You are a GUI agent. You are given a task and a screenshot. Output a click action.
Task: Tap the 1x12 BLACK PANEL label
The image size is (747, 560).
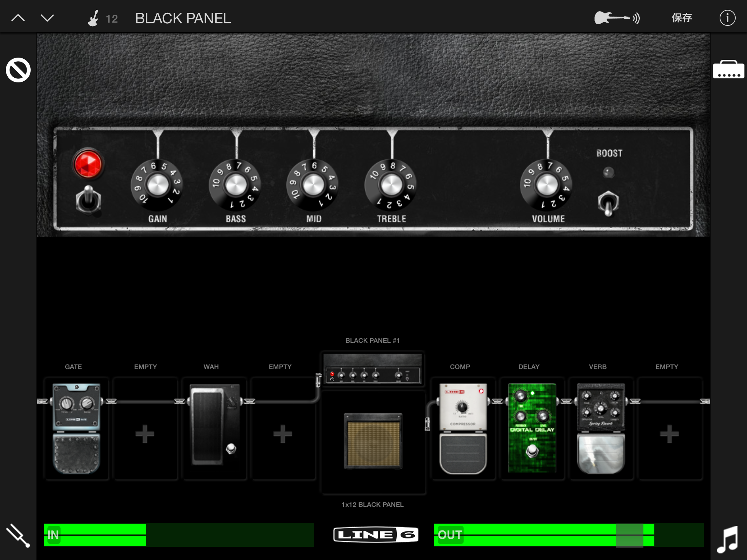372,505
